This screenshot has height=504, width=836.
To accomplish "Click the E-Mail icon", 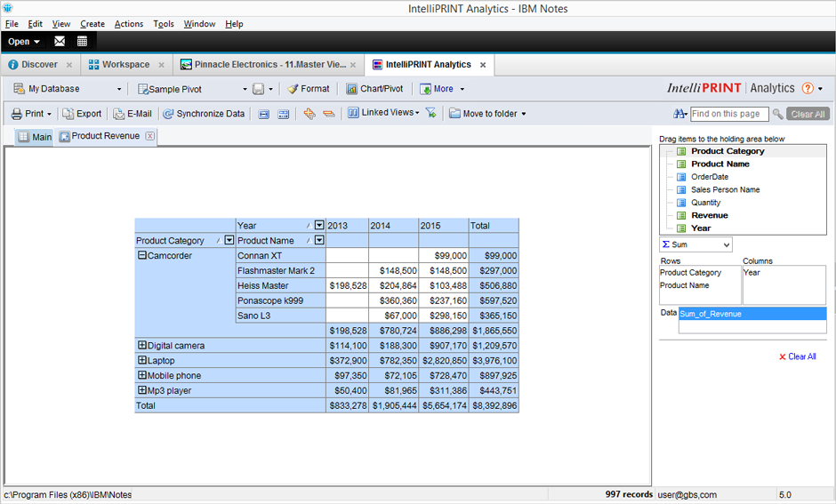I will 119,114.
